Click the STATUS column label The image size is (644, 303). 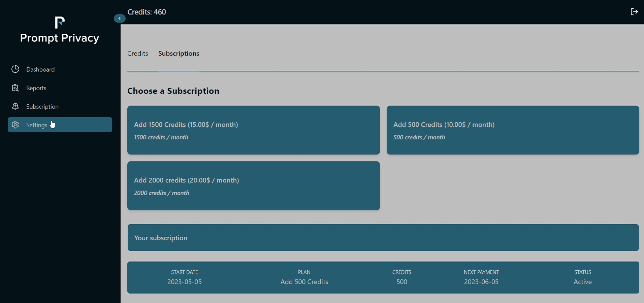[x=583, y=272]
